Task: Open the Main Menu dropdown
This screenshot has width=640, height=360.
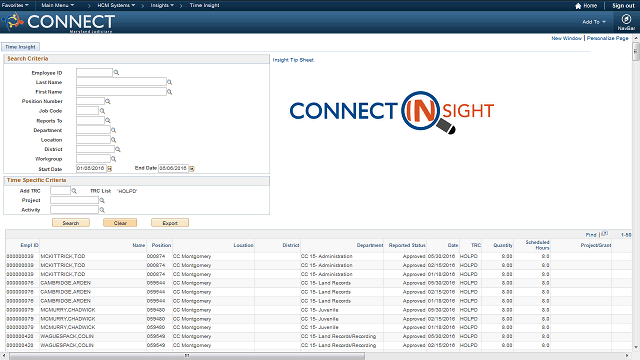Action: pos(58,5)
